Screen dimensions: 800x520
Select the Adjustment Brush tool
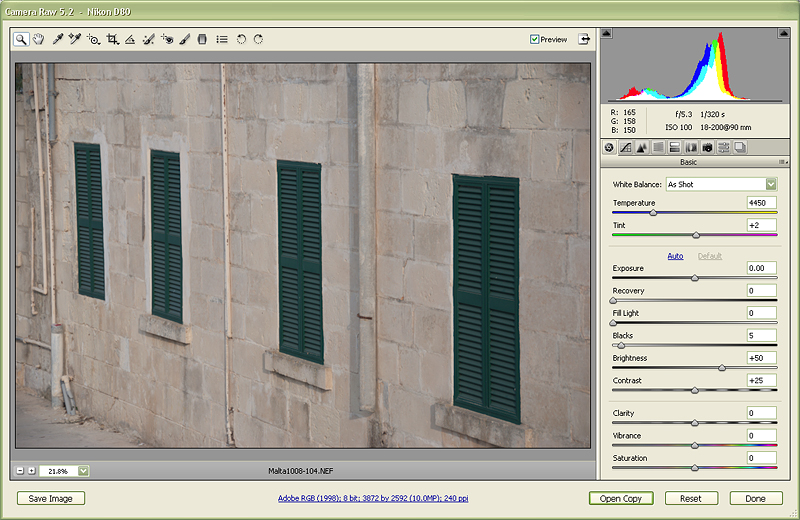(185, 40)
